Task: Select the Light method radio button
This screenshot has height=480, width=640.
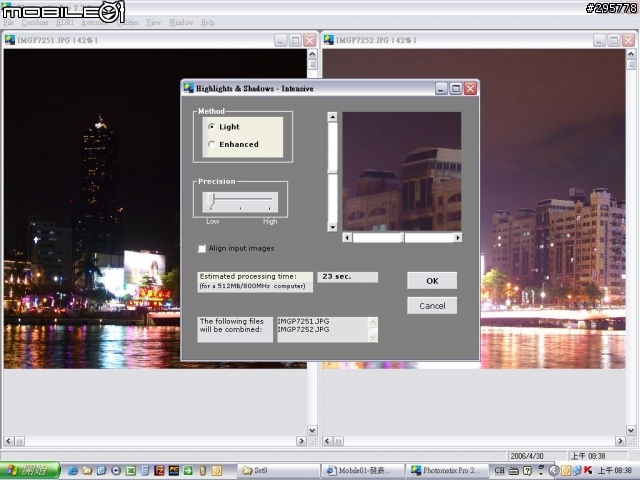Action: click(211, 127)
